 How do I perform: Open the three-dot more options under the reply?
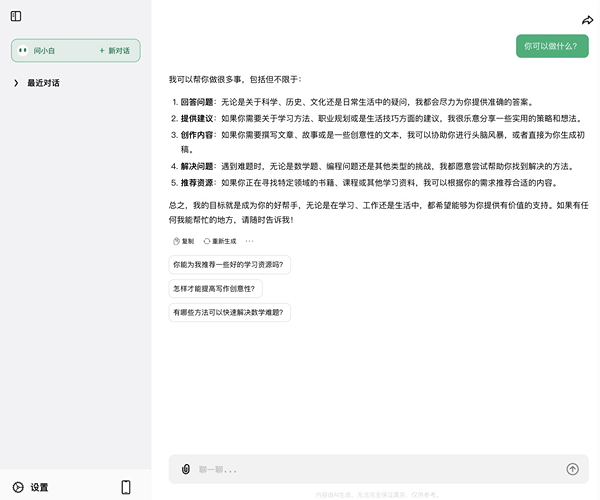(x=250, y=241)
